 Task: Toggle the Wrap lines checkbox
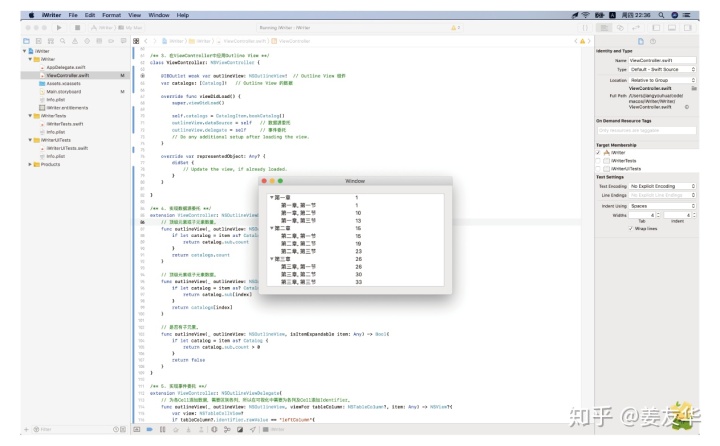click(631, 228)
